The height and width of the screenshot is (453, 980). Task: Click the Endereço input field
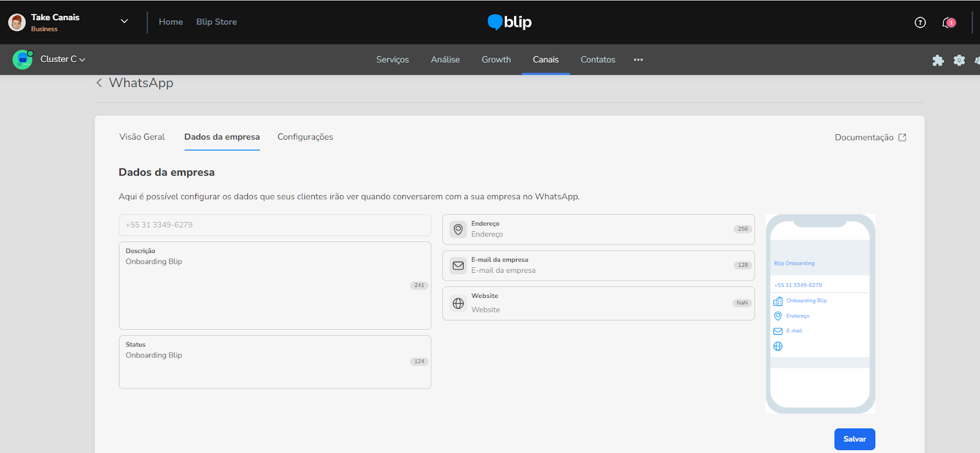pyautogui.click(x=598, y=229)
